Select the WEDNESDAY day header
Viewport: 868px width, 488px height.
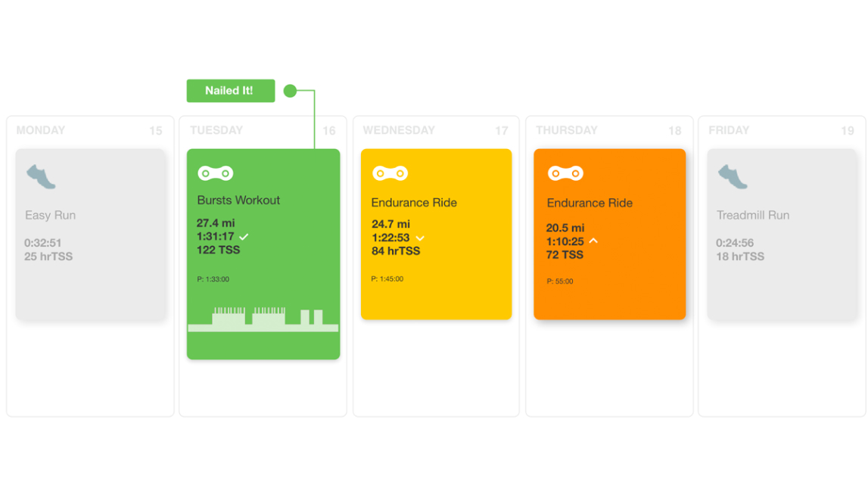(399, 131)
